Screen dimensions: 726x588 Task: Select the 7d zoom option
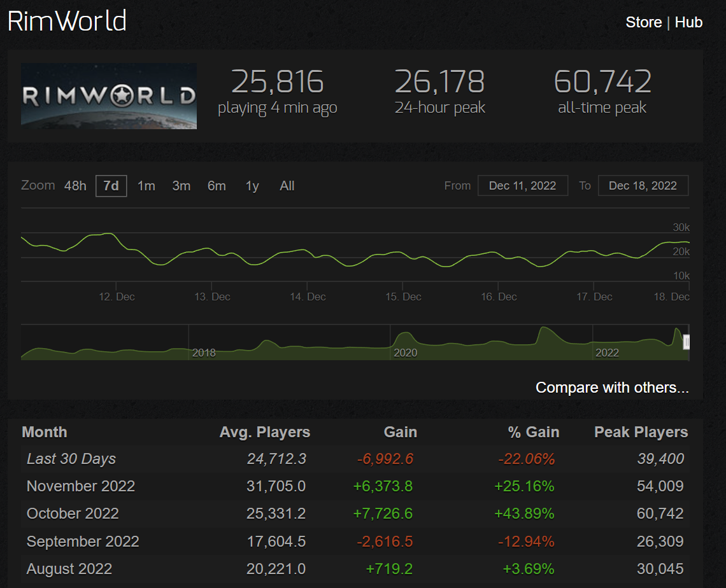click(111, 186)
